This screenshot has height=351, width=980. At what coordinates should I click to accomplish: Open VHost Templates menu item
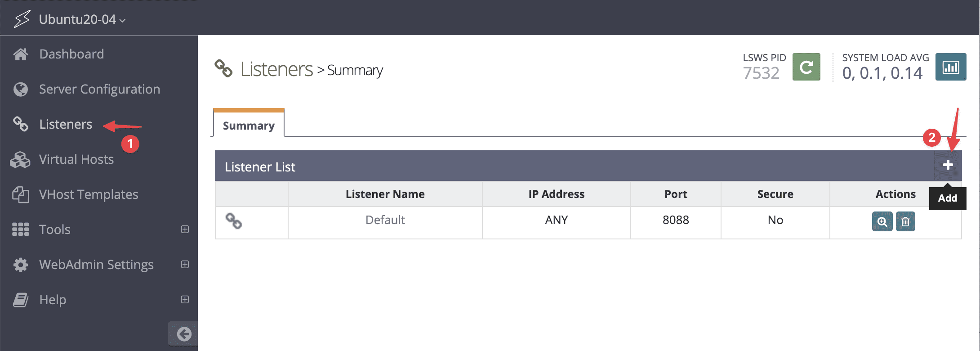click(x=89, y=195)
